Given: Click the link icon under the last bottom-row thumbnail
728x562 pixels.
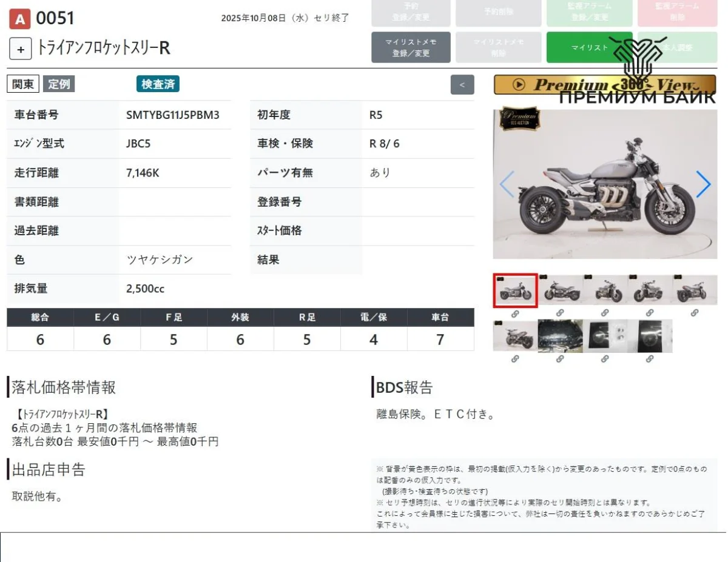Looking at the screenshot, I should click(650, 359).
